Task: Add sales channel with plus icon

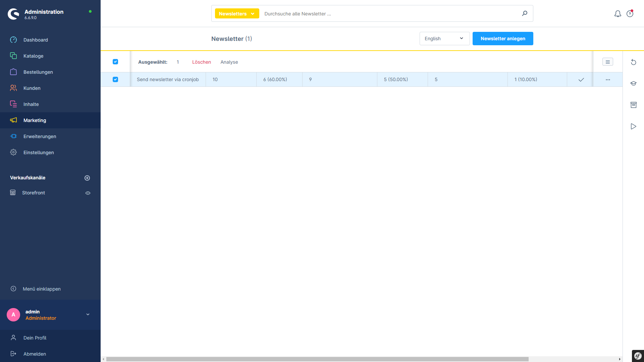Action: [x=87, y=178]
